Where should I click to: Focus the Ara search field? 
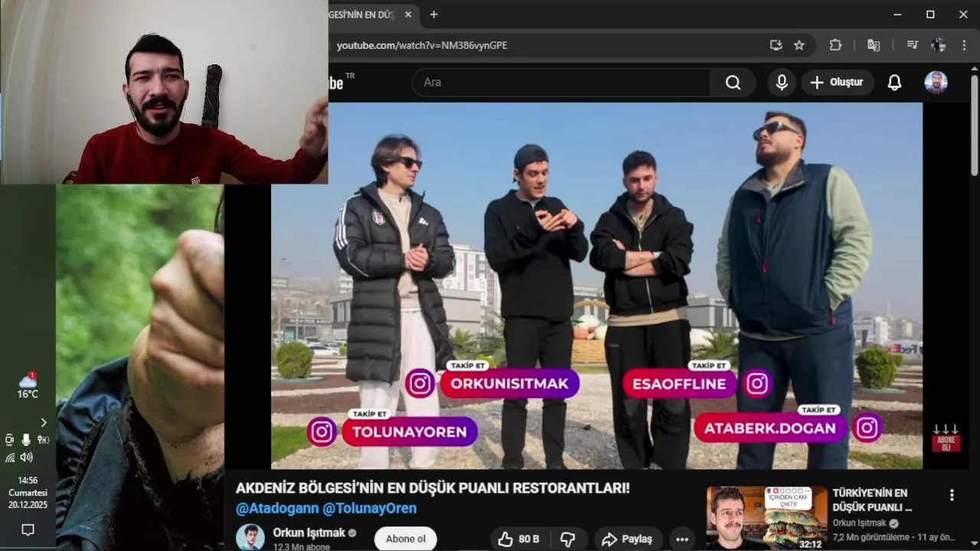(561, 83)
